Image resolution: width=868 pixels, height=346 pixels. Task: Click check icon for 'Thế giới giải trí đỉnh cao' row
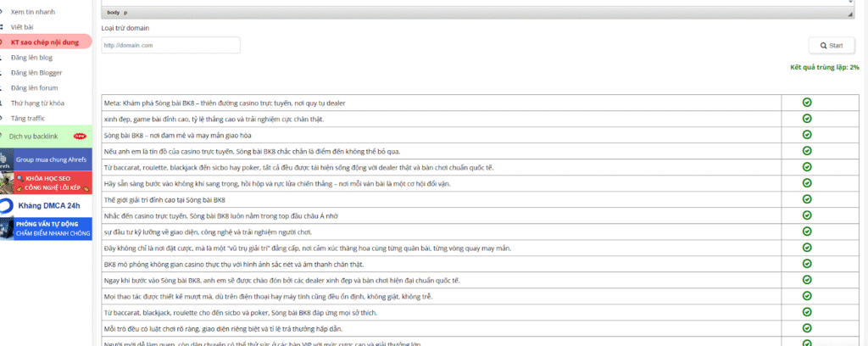pos(807,198)
